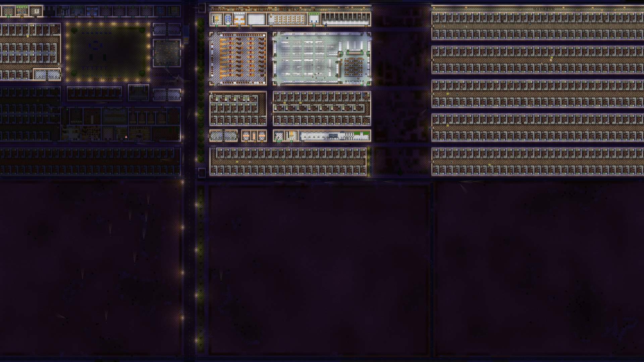Select the middle of three small orange-table rooms
644x362 pixels.
(254, 136)
